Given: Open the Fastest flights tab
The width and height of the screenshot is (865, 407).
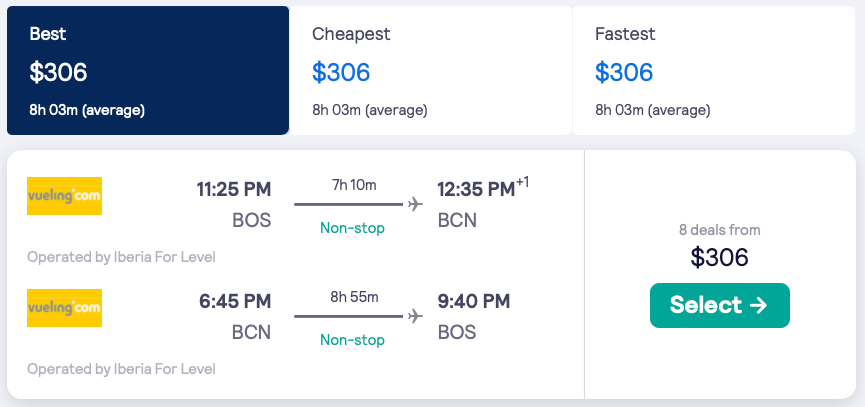Looking at the screenshot, I should 713,70.
